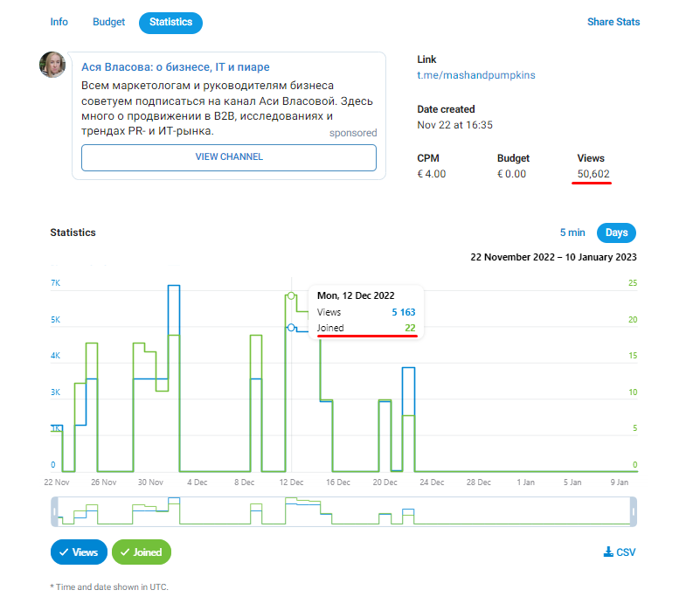Open the ad title 'Ася Власова' link

pos(175,67)
